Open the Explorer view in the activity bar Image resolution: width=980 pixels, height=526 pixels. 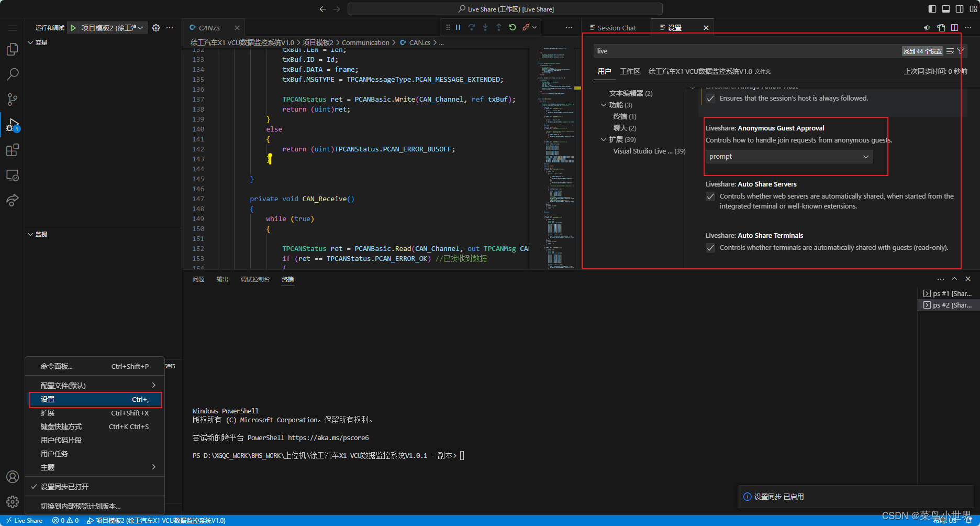(x=12, y=49)
